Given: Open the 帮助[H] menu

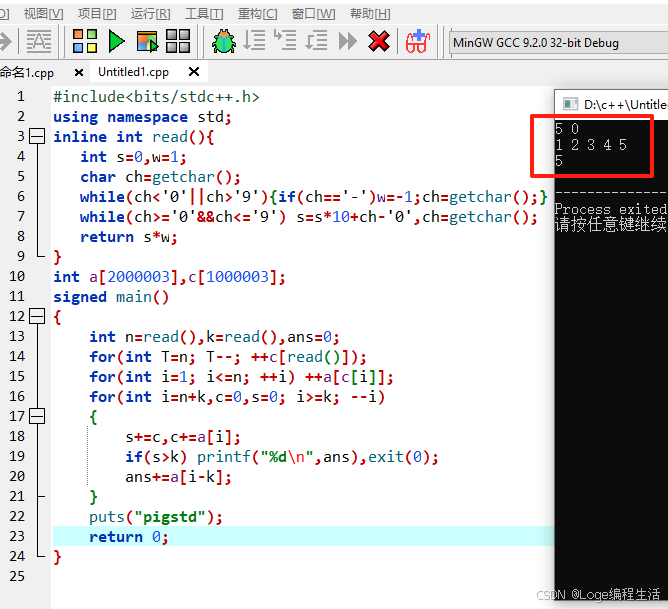Looking at the screenshot, I should [x=370, y=14].
